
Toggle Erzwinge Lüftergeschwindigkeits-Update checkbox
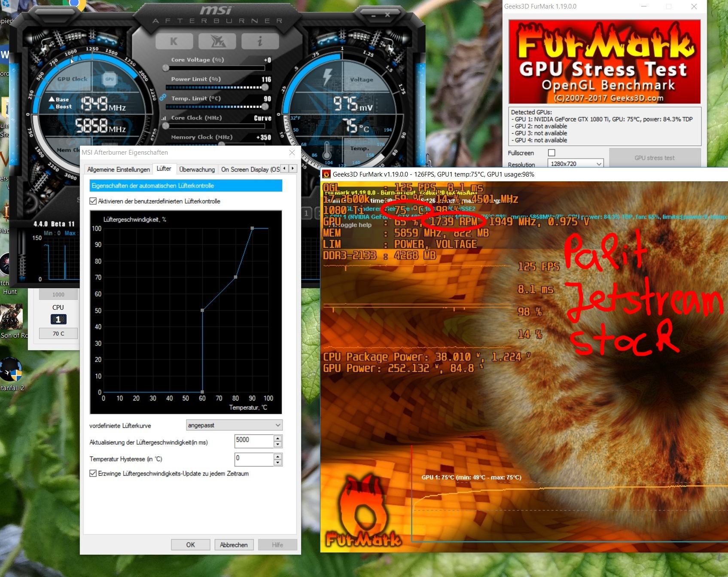click(93, 473)
